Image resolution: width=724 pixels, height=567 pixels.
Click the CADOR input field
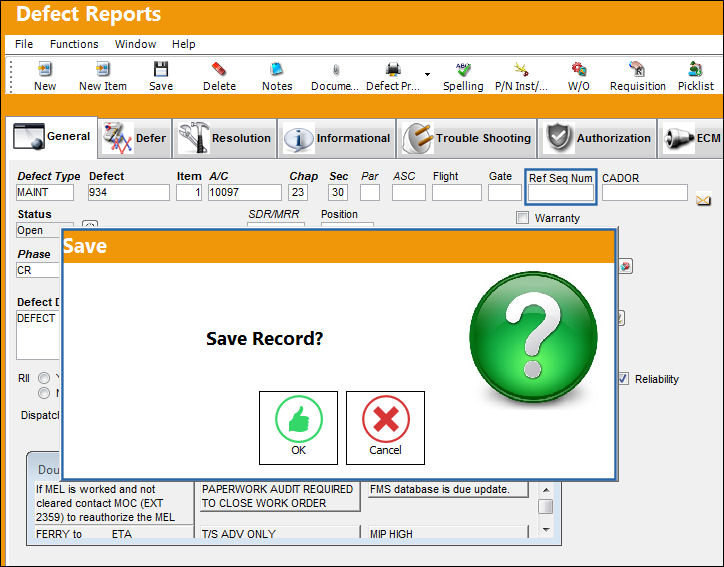pos(645,193)
